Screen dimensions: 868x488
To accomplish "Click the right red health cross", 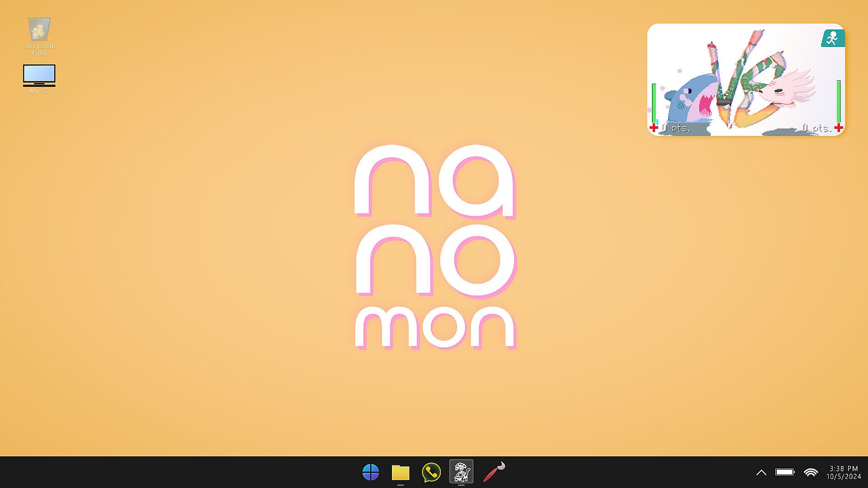I will (x=839, y=127).
